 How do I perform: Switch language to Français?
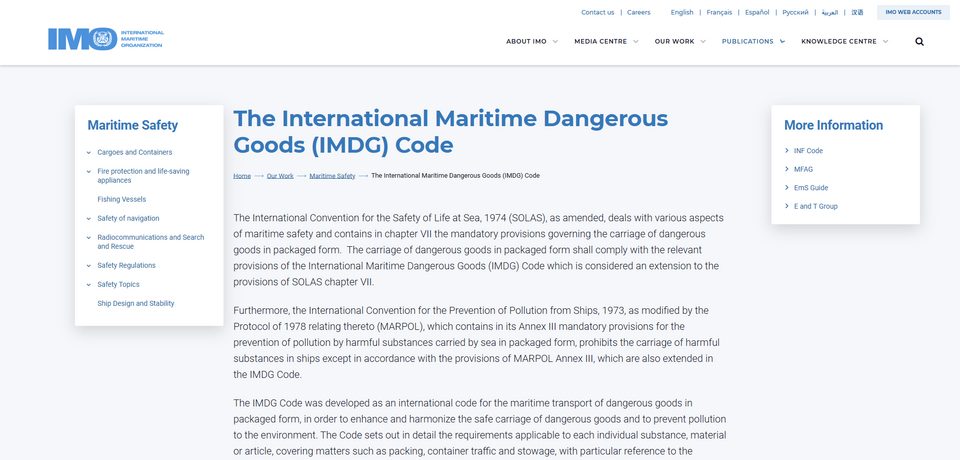click(719, 12)
